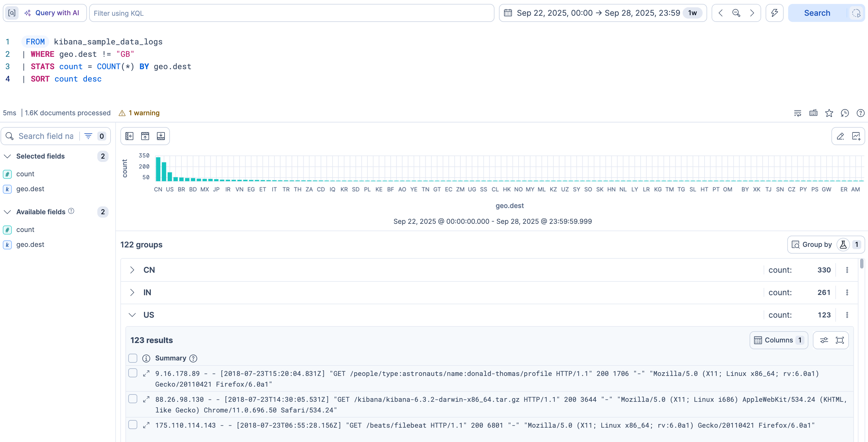Hide the fields sidebar icon

[x=129, y=136]
